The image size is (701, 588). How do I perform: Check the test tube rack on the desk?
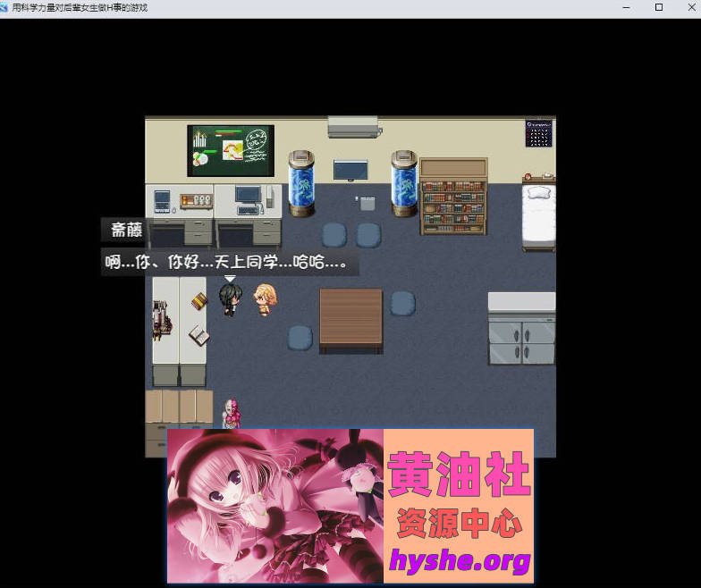197,200
